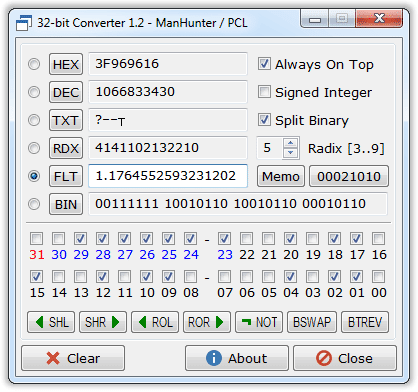Click the Close button with red icon
This screenshot has height=392, width=418.
point(345,358)
